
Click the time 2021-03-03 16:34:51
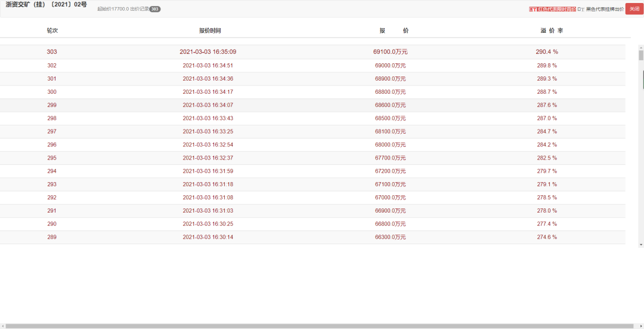click(208, 66)
